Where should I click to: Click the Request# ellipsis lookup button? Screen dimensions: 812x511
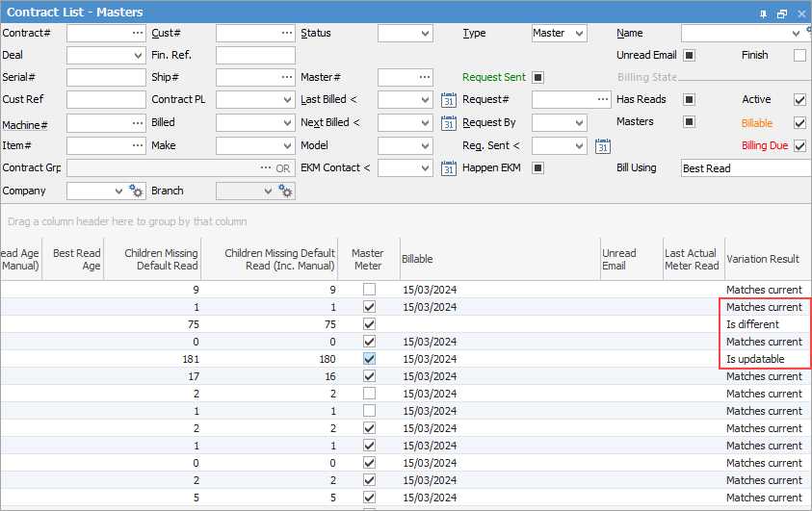[602, 100]
